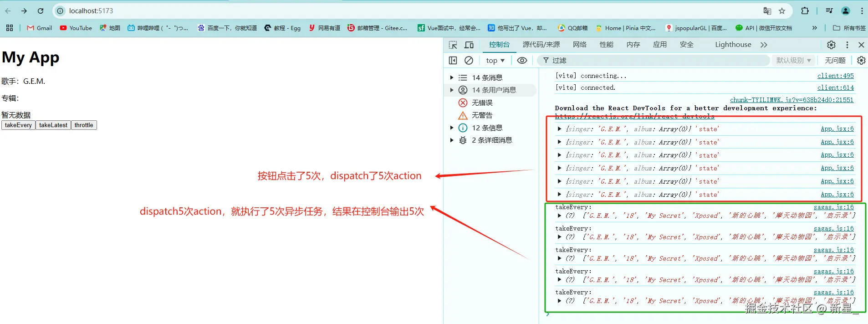Screen dimensions: 868x324
Task: Reload the localhost page
Action: (x=41, y=11)
